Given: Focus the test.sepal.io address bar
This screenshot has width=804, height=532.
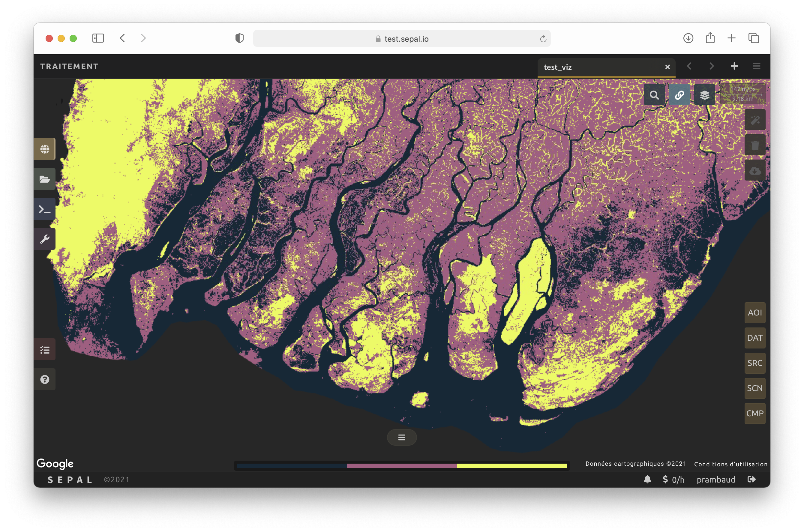Looking at the screenshot, I should [x=402, y=39].
